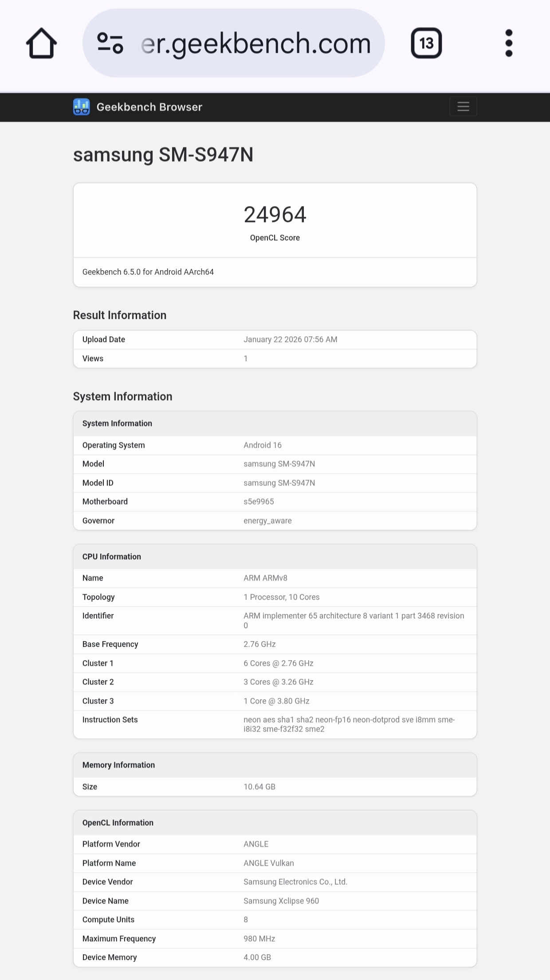This screenshot has height=980, width=550.
Task: Open site settings icon in address bar
Action: pos(110,43)
